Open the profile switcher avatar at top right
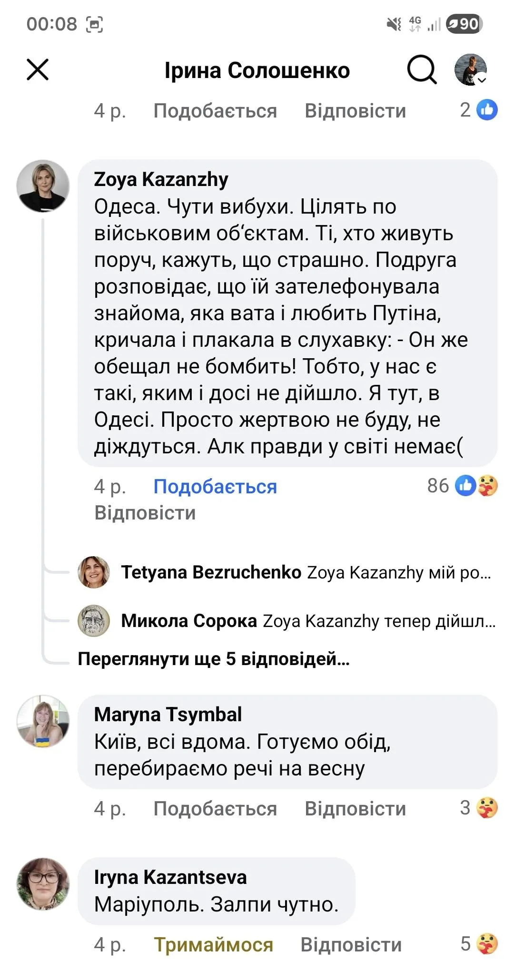The height and width of the screenshot is (980, 514). coord(471,70)
